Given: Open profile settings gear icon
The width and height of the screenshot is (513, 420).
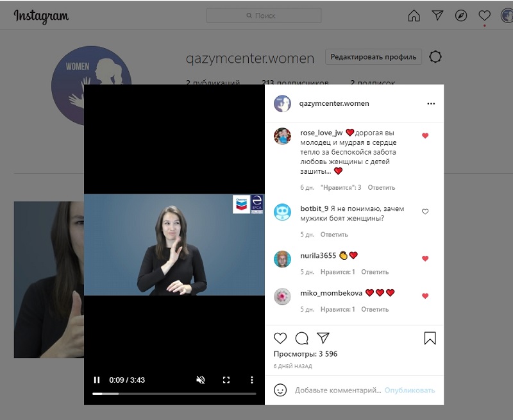Looking at the screenshot, I should 435,57.
